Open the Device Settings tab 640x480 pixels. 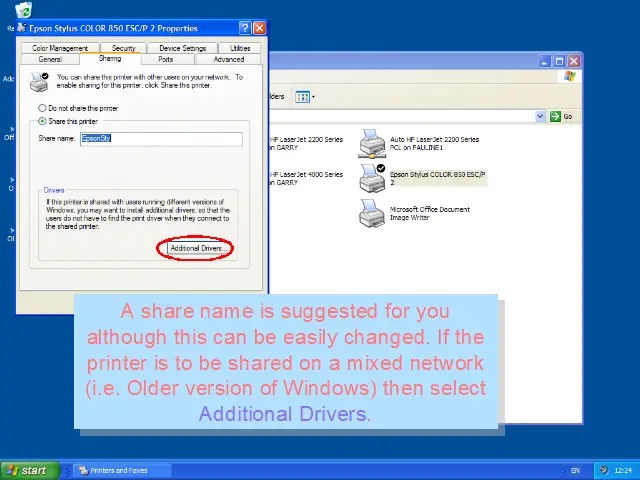coord(182,48)
